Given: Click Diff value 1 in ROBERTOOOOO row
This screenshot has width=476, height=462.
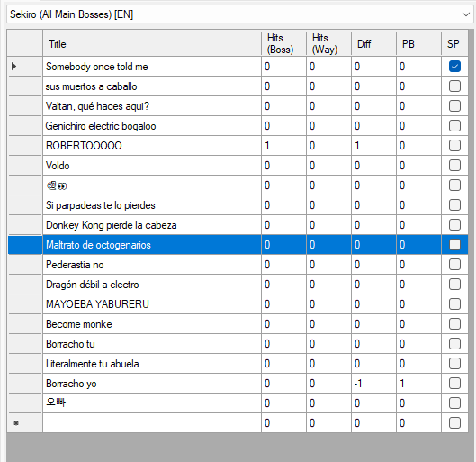Looking at the screenshot, I should point(373,146).
